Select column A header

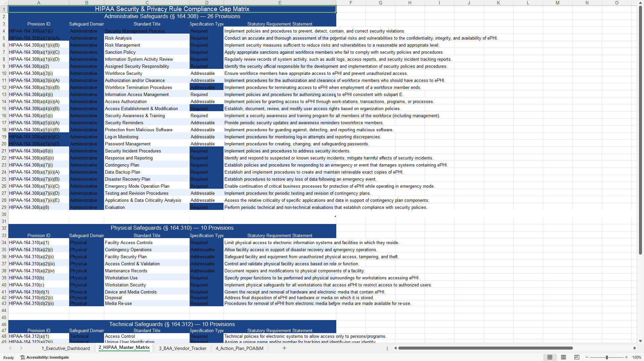pyautogui.click(x=39, y=3)
